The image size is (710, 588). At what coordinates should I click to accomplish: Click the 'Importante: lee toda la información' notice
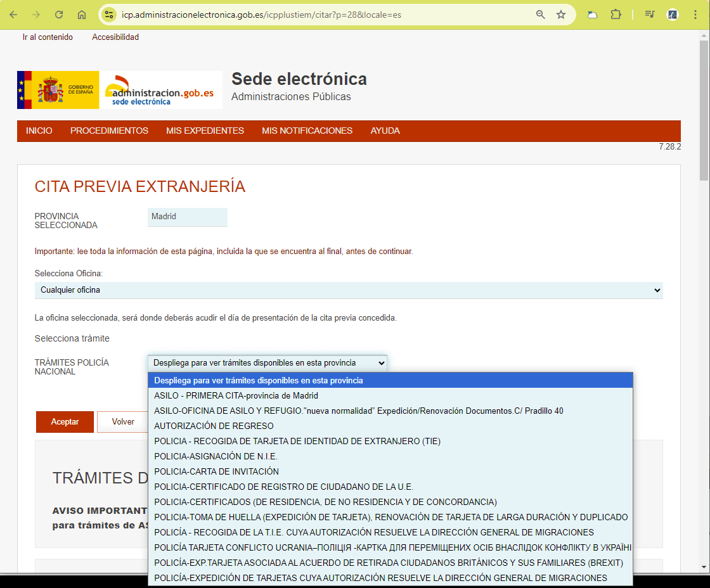click(224, 251)
